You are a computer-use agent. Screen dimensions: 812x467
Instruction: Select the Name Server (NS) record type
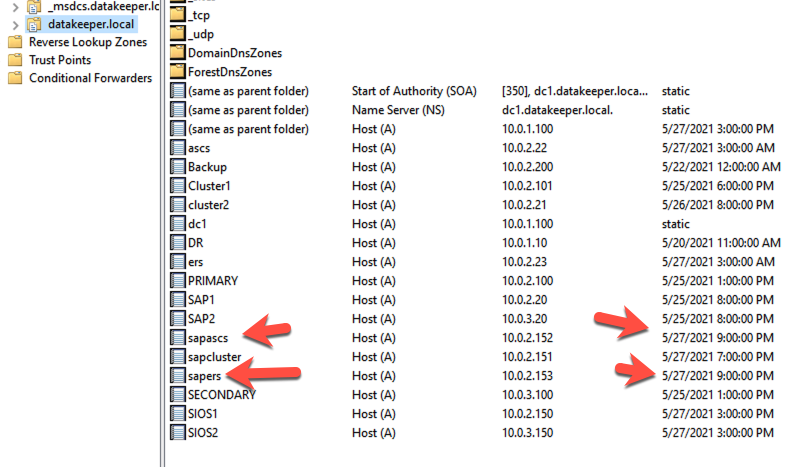tap(398, 110)
